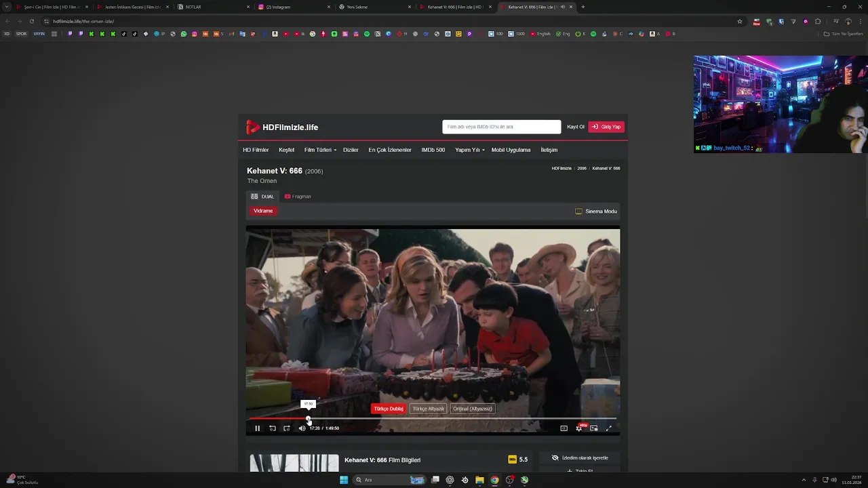Screen dimensions: 868x488
Task: Open File Explorer from taskbar
Action: (x=479, y=480)
